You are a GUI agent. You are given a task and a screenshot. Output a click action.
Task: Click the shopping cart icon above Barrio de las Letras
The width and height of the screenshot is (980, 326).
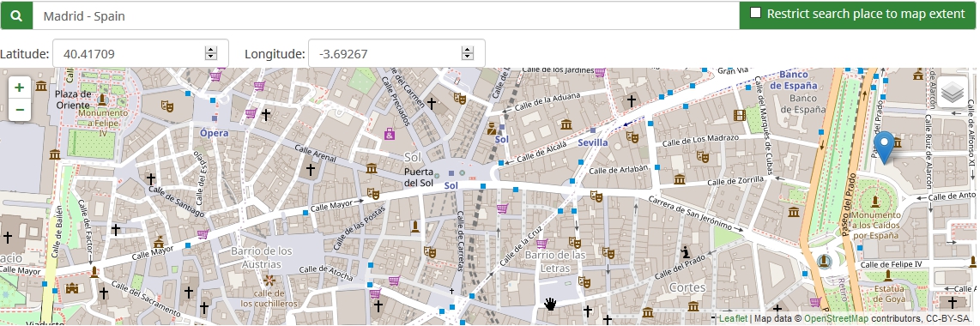point(541,243)
